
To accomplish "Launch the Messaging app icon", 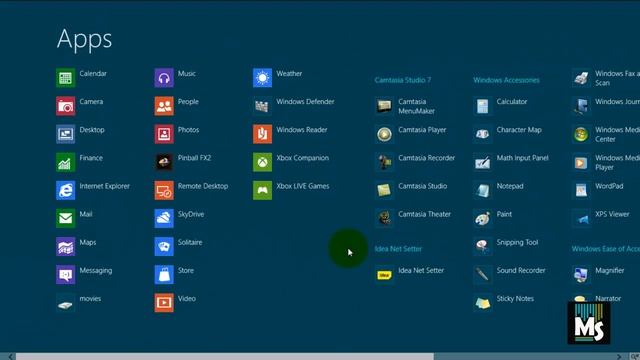I will coord(65,275).
